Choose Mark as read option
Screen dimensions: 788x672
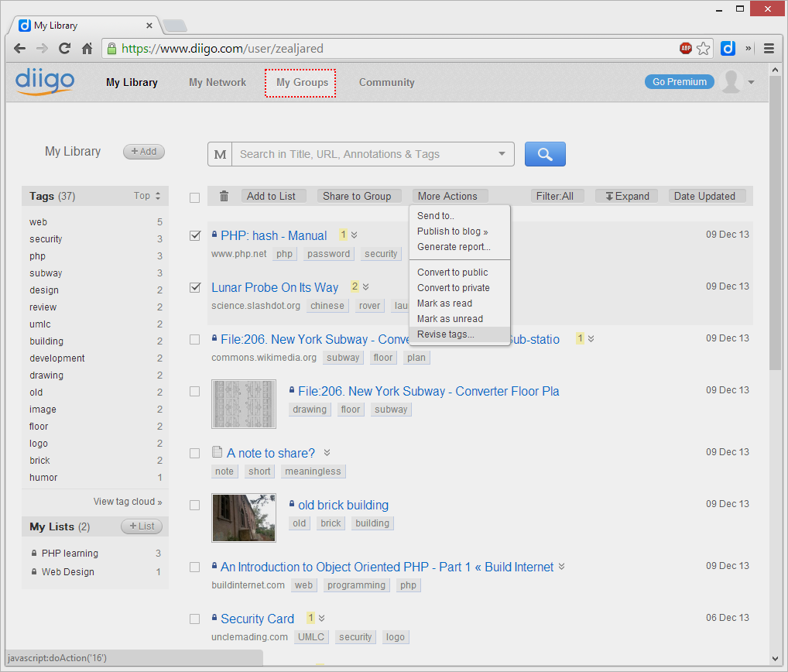tap(460, 303)
